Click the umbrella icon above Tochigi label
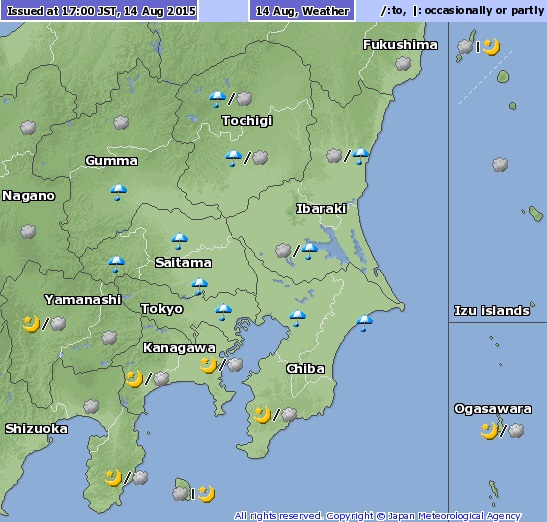Image resolution: width=547 pixels, height=522 pixels. click(217, 99)
